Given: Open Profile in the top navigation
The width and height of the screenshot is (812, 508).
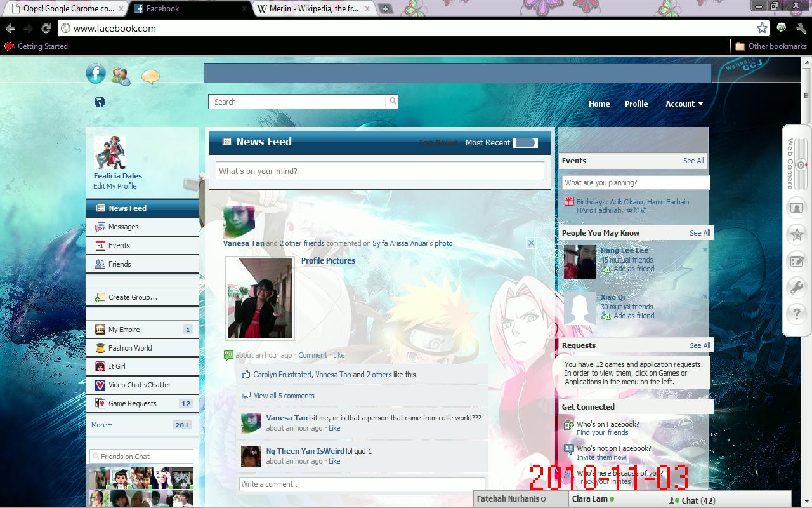Looking at the screenshot, I should coord(636,104).
